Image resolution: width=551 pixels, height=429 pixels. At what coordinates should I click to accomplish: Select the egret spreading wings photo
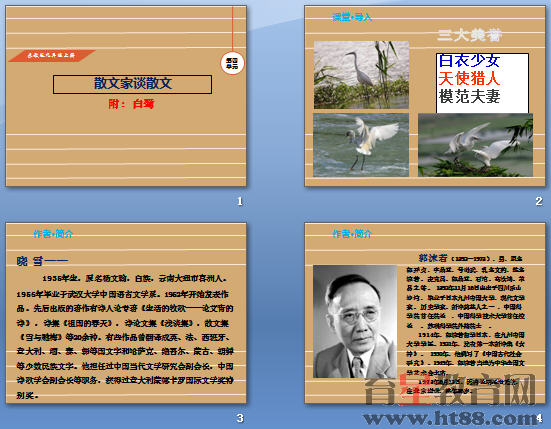pyautogui.click(x=361, y=145)
